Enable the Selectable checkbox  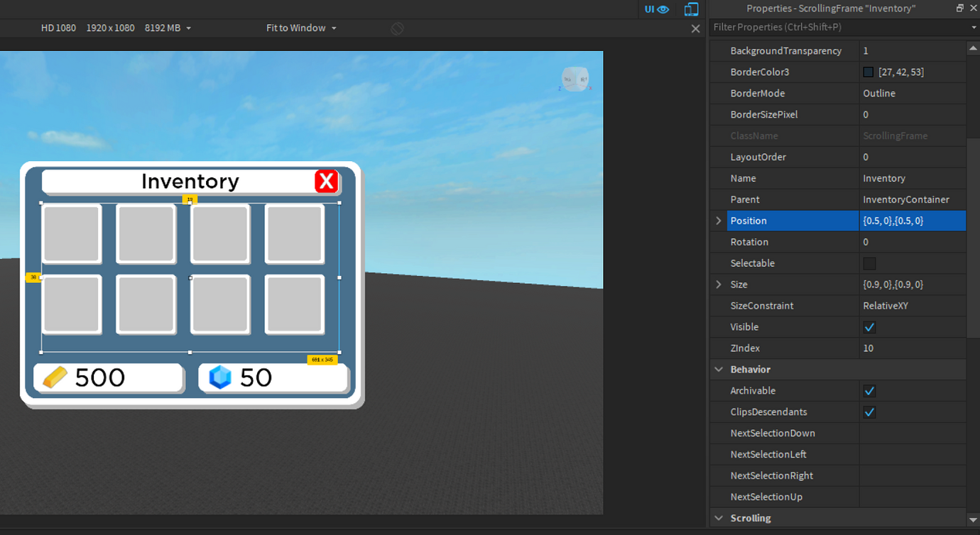[869, 263]
